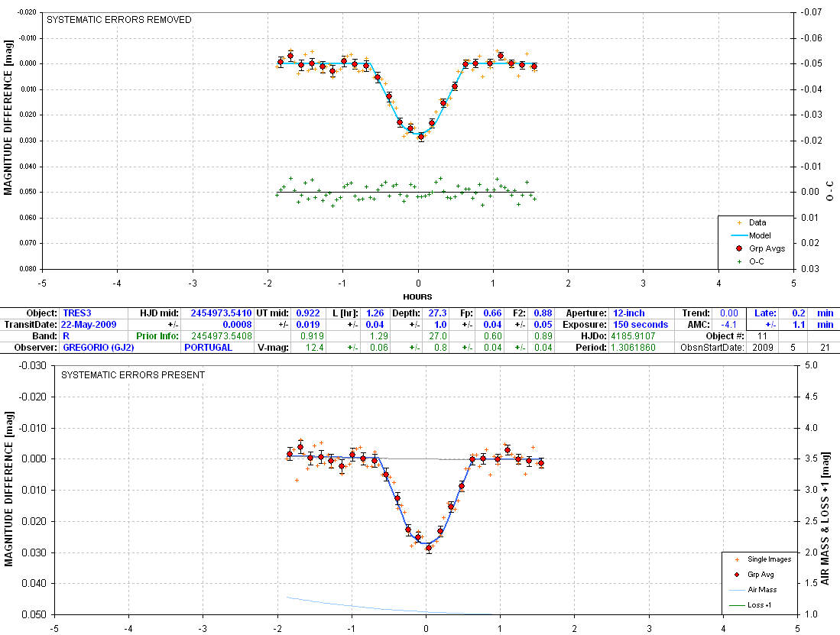The width and height of the screenshot is (840, 635).
Task: Click the Air Mass legend entry
Action: pyautogui.click(x=762, y=589)
